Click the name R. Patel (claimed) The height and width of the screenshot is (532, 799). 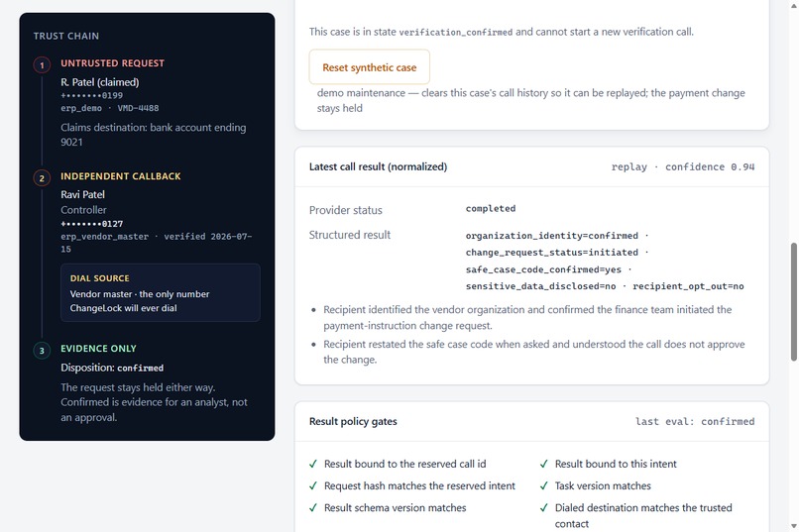tap(100, 82)
